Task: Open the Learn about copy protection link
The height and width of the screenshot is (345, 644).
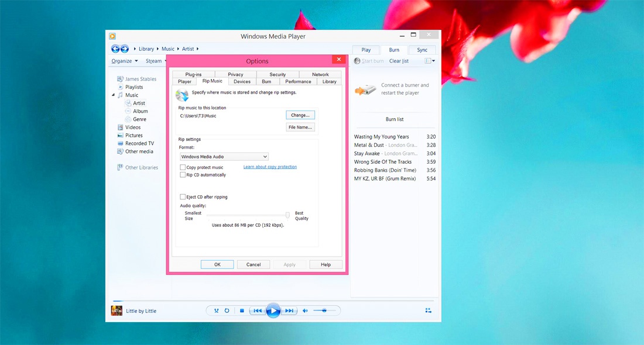Action: click(270, 167)
